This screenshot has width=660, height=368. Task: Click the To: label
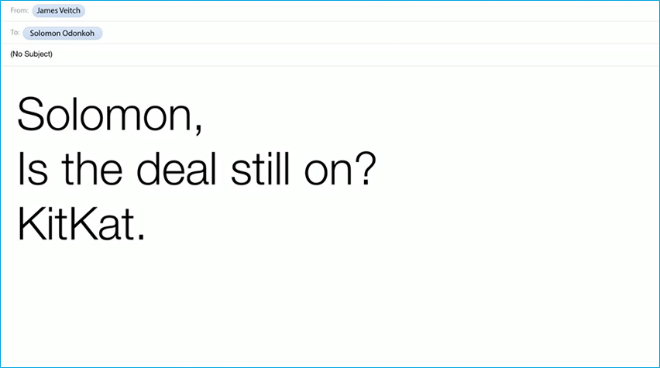(x=15, y=32)
